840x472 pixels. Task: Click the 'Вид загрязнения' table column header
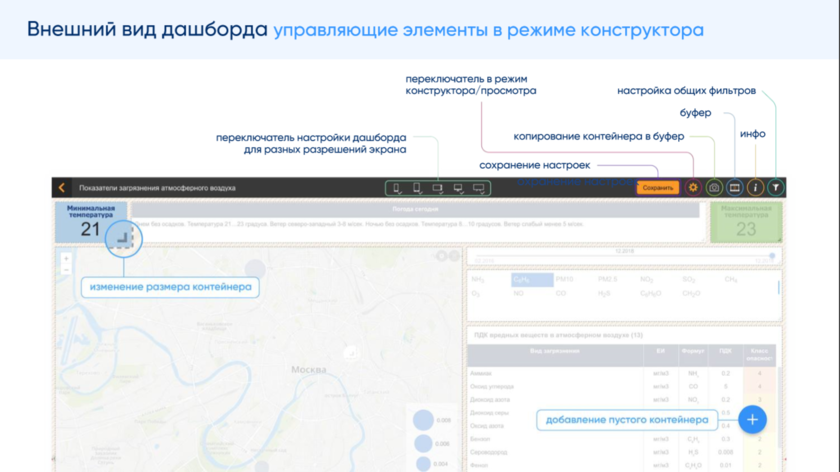[553, 351]
